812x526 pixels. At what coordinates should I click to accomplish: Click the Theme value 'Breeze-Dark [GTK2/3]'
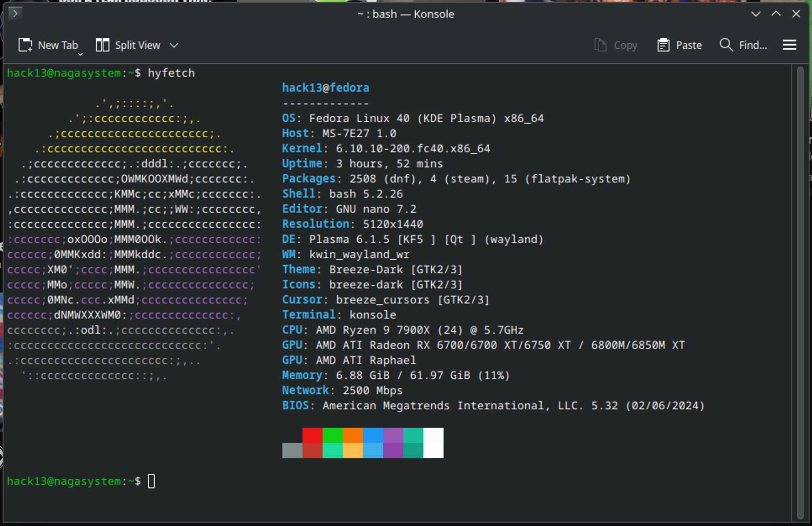tap(396, 269)
